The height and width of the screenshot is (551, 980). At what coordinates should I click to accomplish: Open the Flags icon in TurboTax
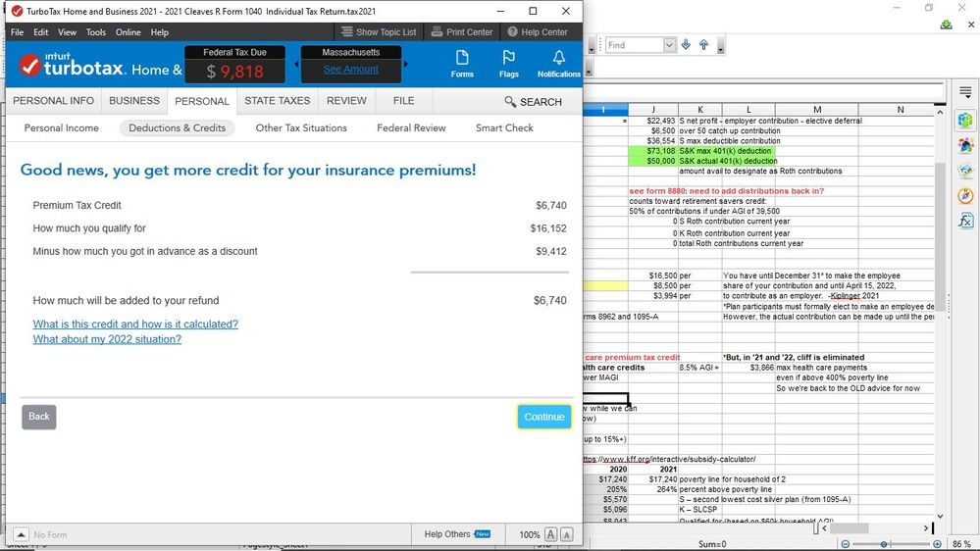[509, 65]
